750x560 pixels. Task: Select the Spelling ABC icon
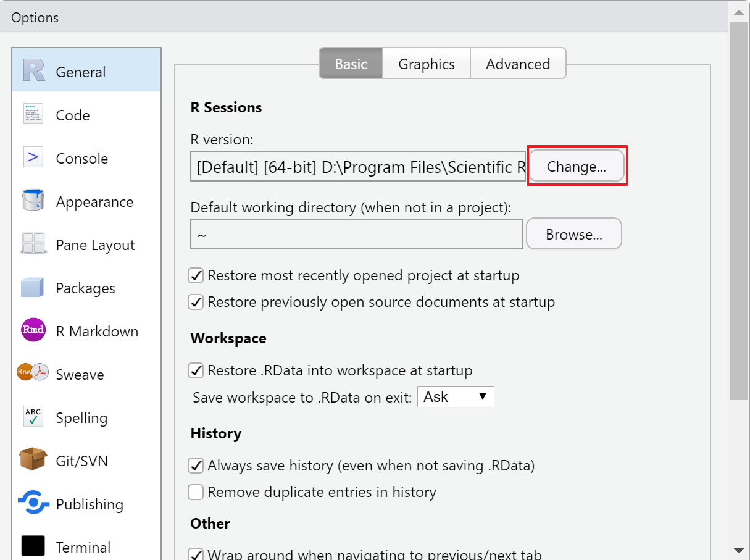33,417
